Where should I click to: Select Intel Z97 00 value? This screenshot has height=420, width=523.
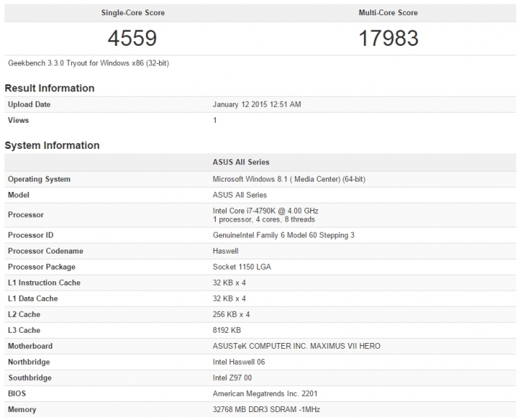(x=232, y=378)
